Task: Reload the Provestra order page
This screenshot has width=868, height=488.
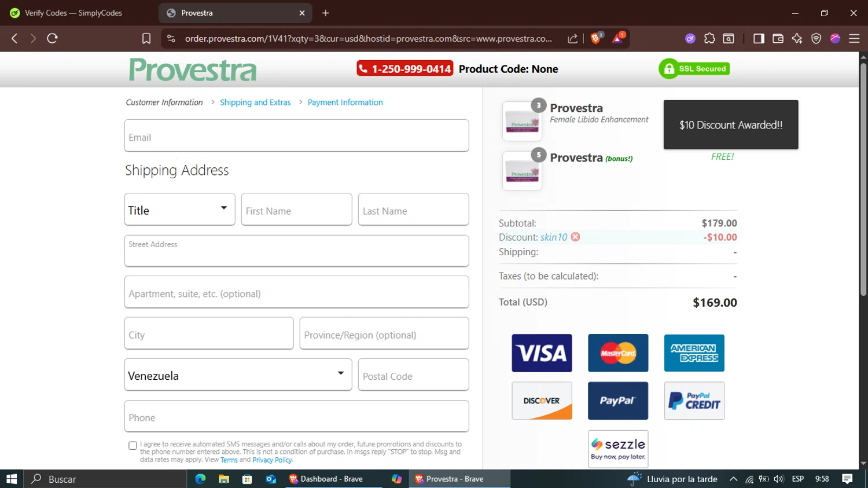Action: (52, 38)
